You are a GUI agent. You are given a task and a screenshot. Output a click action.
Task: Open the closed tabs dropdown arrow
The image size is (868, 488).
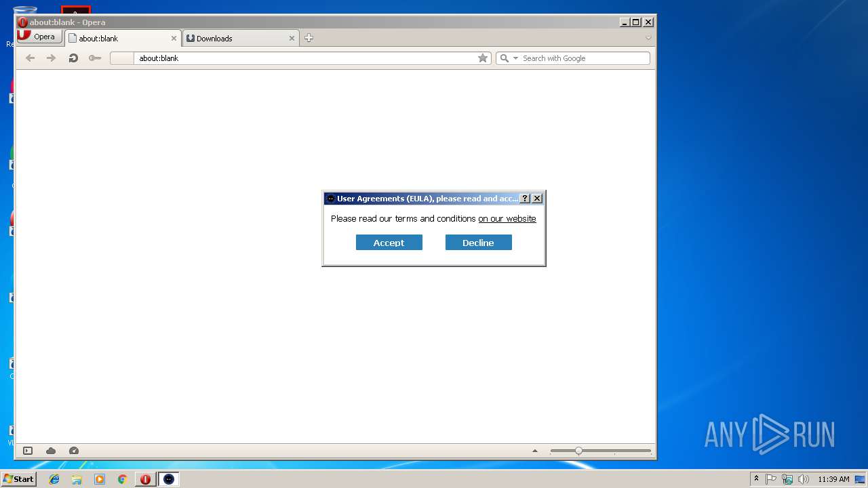click(648, 38)
